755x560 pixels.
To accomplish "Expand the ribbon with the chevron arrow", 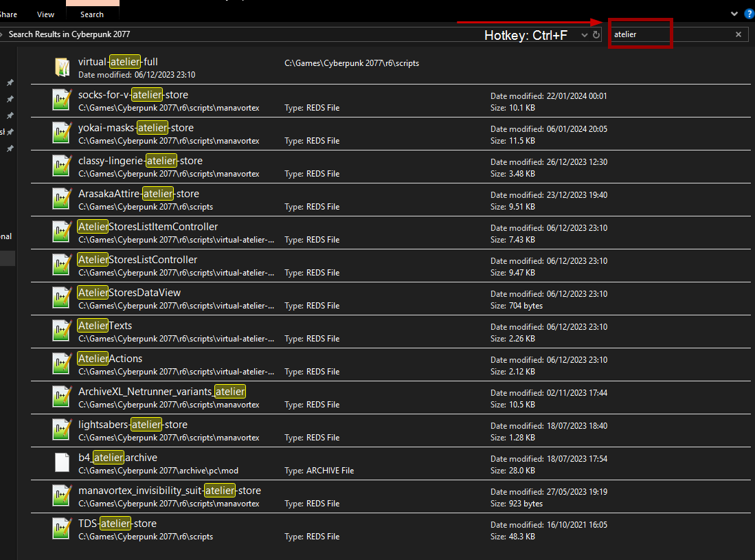I will coord(735,14).
